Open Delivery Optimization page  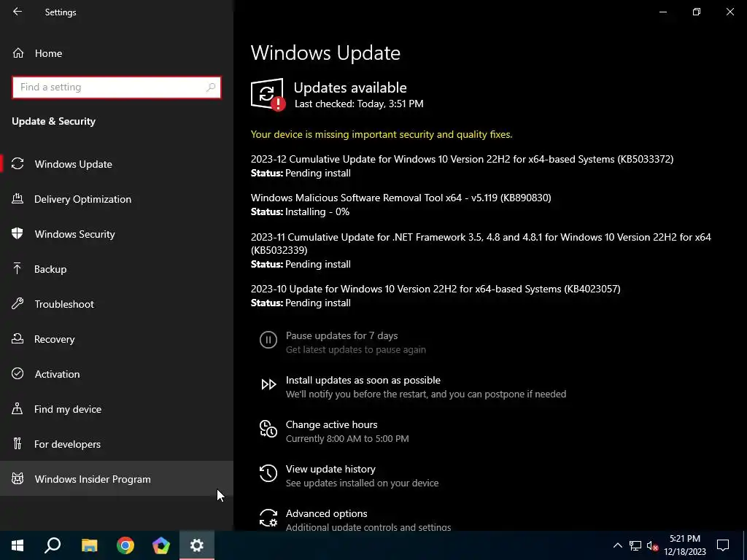click(x=117, y=199)
